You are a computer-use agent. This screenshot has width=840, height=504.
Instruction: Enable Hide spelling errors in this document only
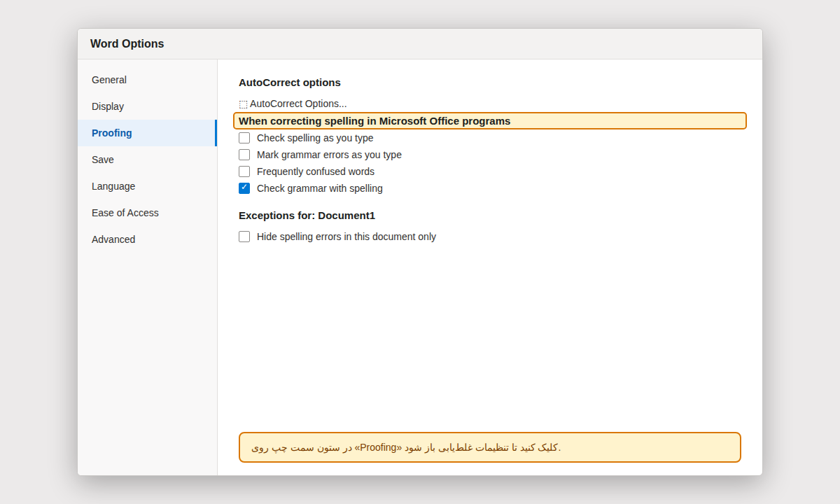(x=244, y=237)
